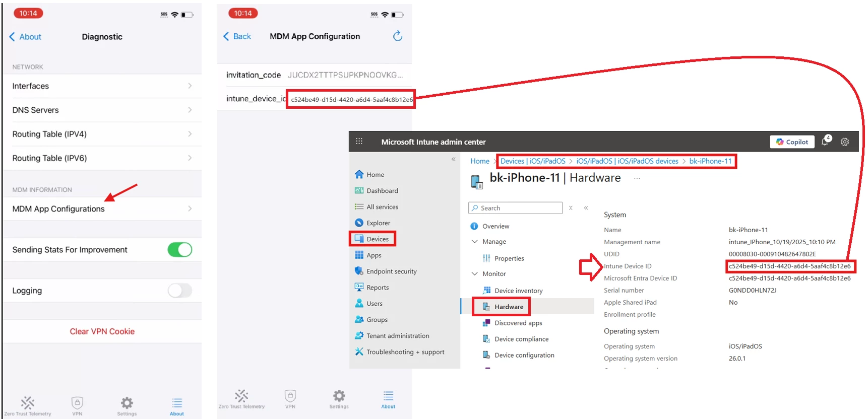Image resolution: width=868 pixels, height=419 pixels.
Task: Open Copilot in Intune admin center
Action: (x=792, y=142)
